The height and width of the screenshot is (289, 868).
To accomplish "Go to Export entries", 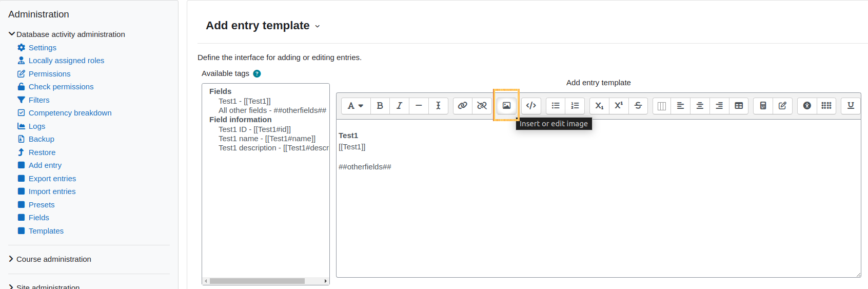I will (x=52, y=179).
